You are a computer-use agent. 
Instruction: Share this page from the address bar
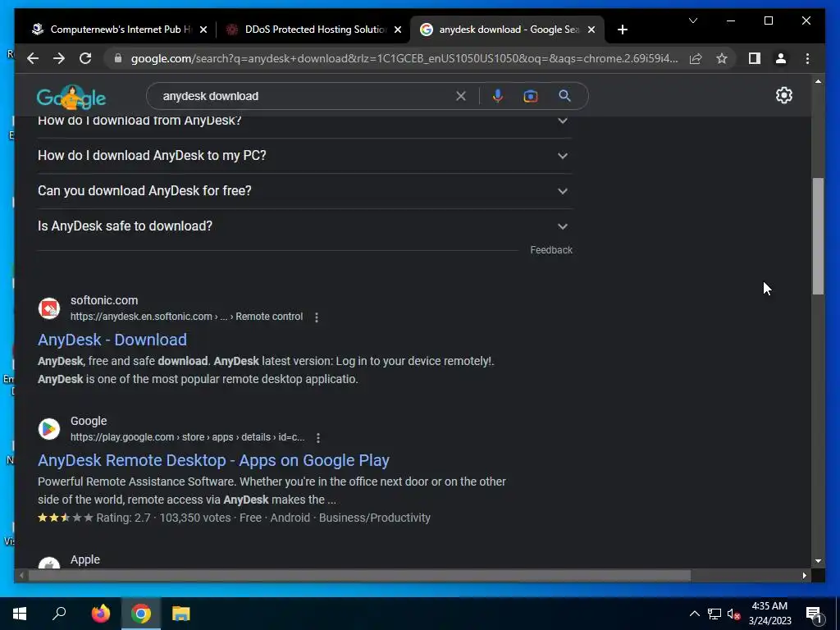696,58
